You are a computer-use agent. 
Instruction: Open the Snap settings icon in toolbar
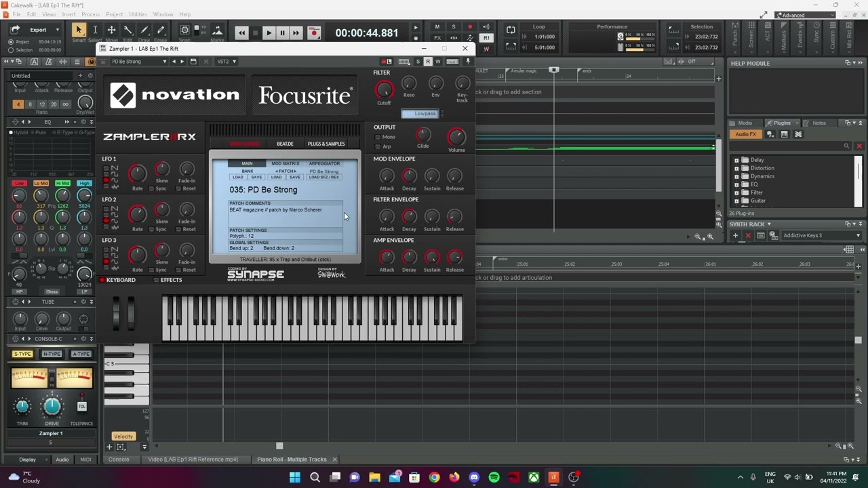[x=184, y=30]
